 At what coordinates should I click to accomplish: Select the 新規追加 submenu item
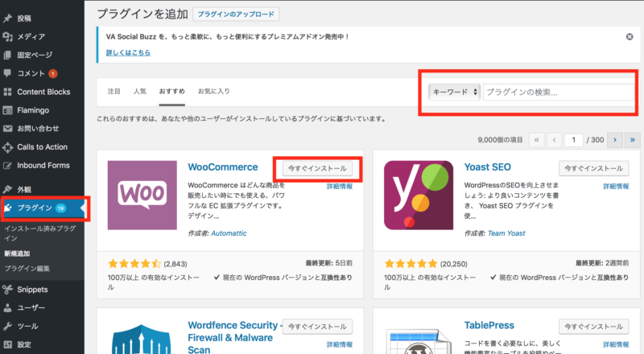tap(17, 253)
